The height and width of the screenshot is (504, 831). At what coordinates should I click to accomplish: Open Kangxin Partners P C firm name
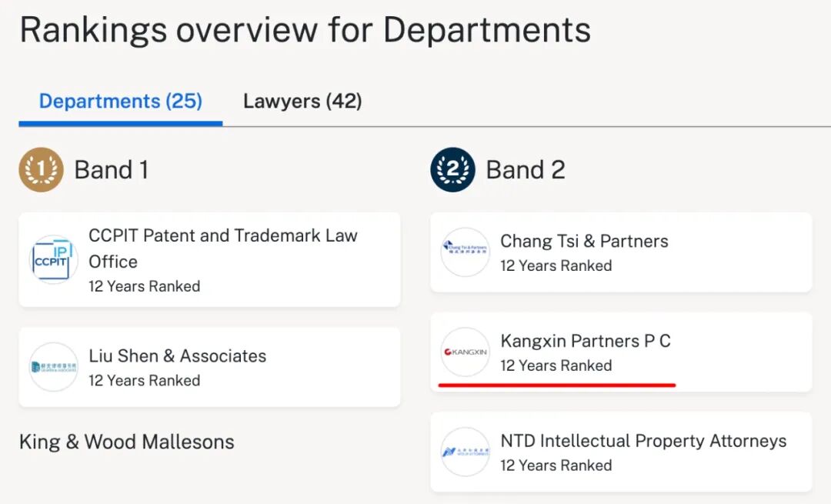586,341
